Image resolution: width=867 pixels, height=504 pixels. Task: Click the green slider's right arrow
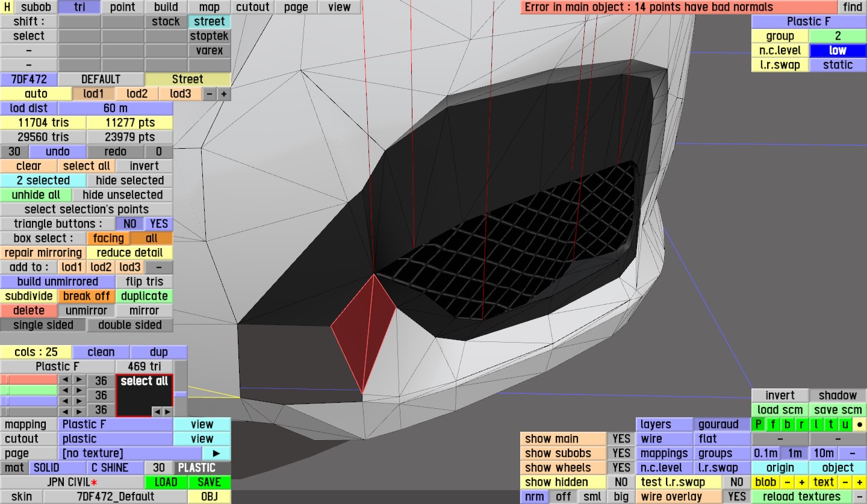pos(79,391)
